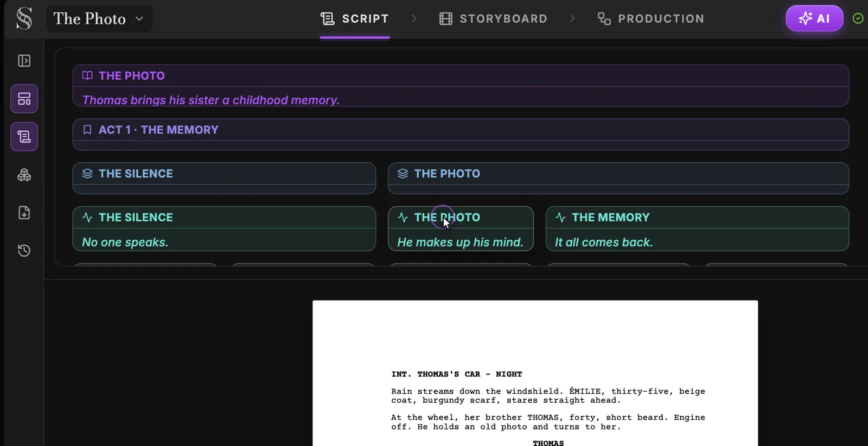Select the script scroll view icon
Image resolution: width=868 pixels, height=446 pixels.
[24, 137]
